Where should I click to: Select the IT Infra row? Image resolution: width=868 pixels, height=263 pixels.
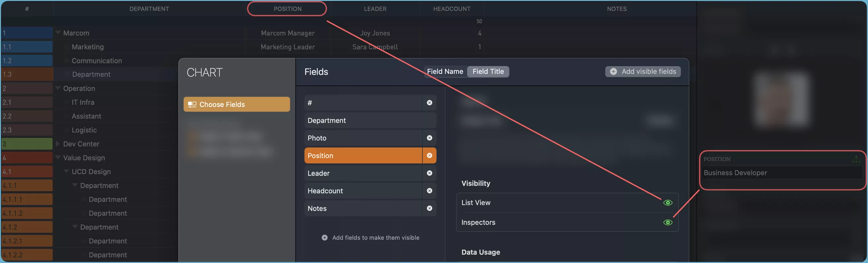[x=83, y=102]
